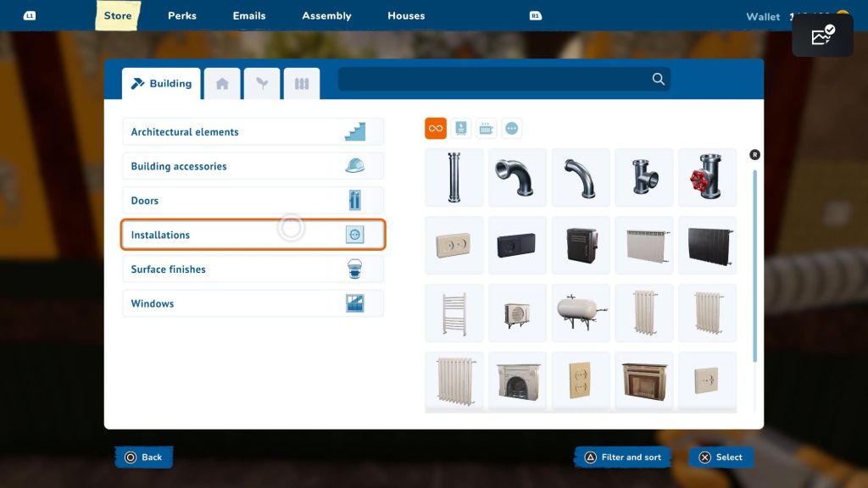Pick the black radiator item
Screen dimensions: 868x488
[x=707, y=245]
